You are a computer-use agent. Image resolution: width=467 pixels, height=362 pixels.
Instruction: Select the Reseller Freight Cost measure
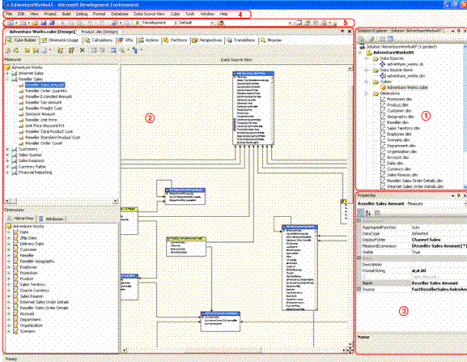pyautogui.click(x=44, y=108)
